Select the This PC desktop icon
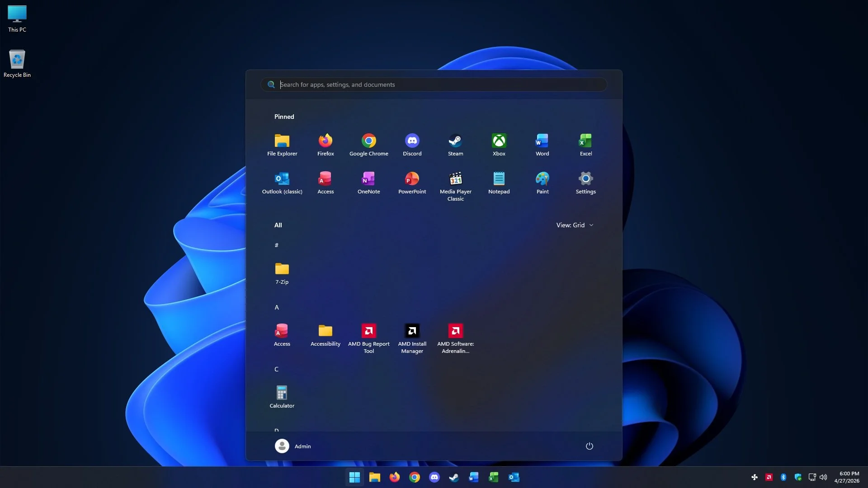This screenshot has height=488, width=868. pyautogui.click(x=17, y=19)
